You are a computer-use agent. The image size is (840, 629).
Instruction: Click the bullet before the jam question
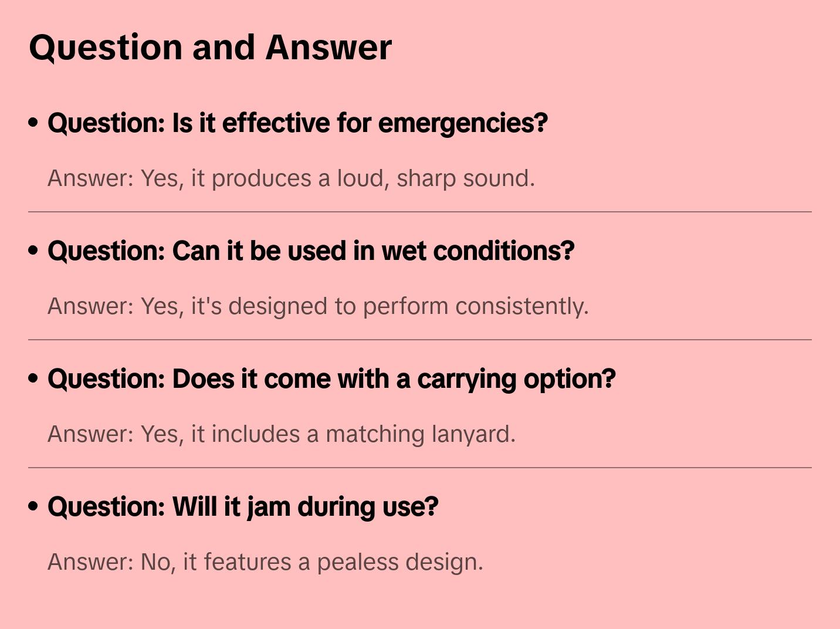tap(33, 506)
